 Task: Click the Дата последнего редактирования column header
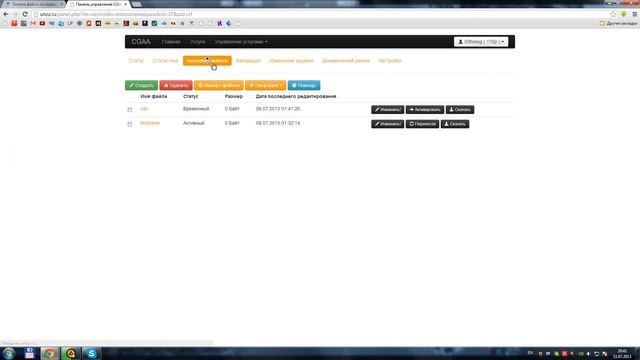pyautogui.click(x=296, y=96)
